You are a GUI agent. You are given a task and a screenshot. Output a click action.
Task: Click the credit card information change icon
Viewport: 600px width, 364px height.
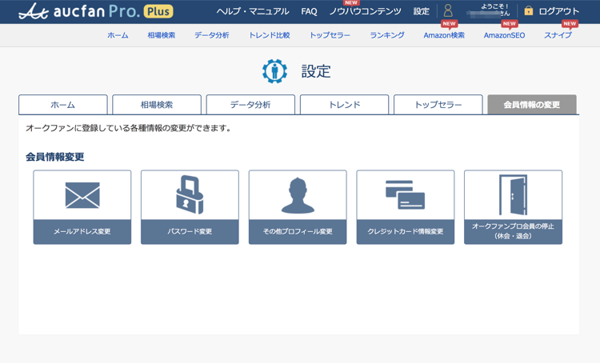pos(405,194)
